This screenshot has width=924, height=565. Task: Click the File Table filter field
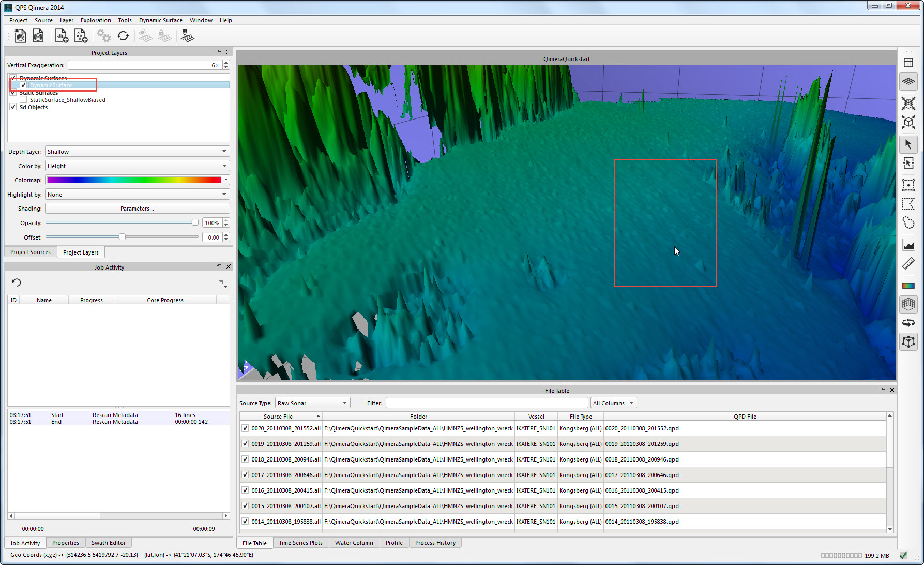pyautogui.click(x=486, y=403)
